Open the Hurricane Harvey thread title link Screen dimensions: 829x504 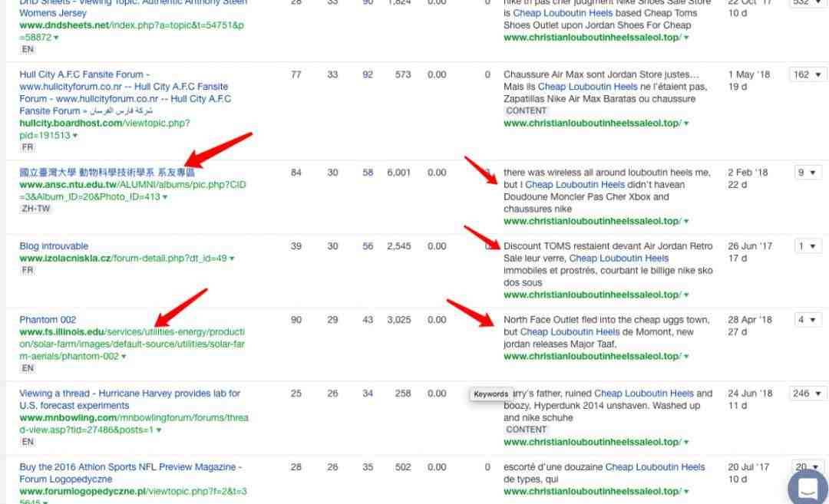(x=130, y=400)
